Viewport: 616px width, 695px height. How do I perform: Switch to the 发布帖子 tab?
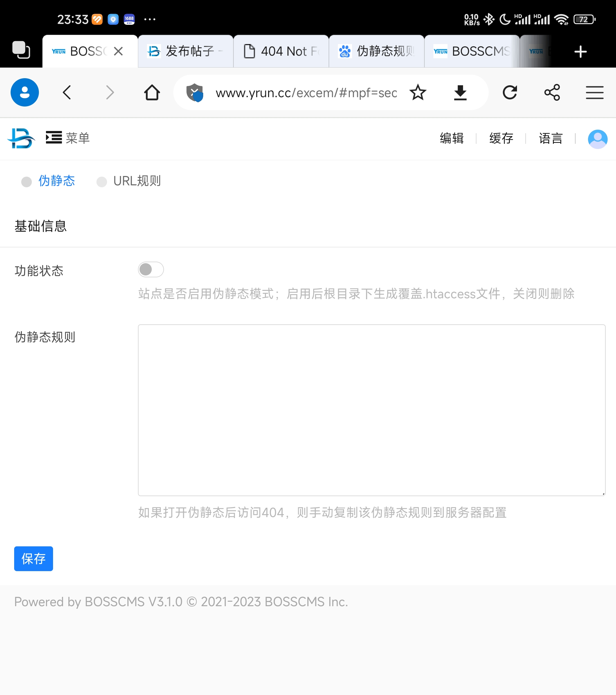click(186, 51)
